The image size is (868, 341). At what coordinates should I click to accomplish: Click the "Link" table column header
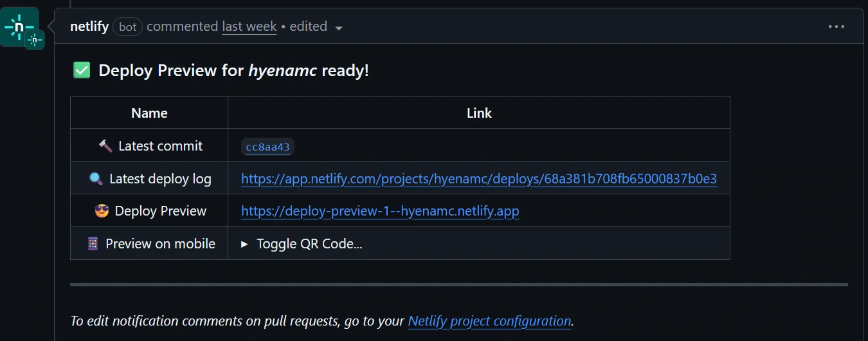(478, 113)
